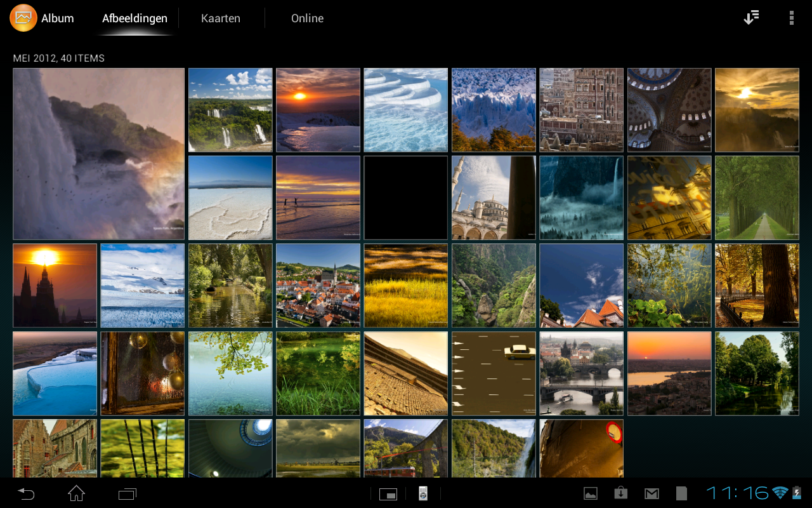Tap the Gmail notification icon
The image size is (812, 508).
click(x=651, y=493)
